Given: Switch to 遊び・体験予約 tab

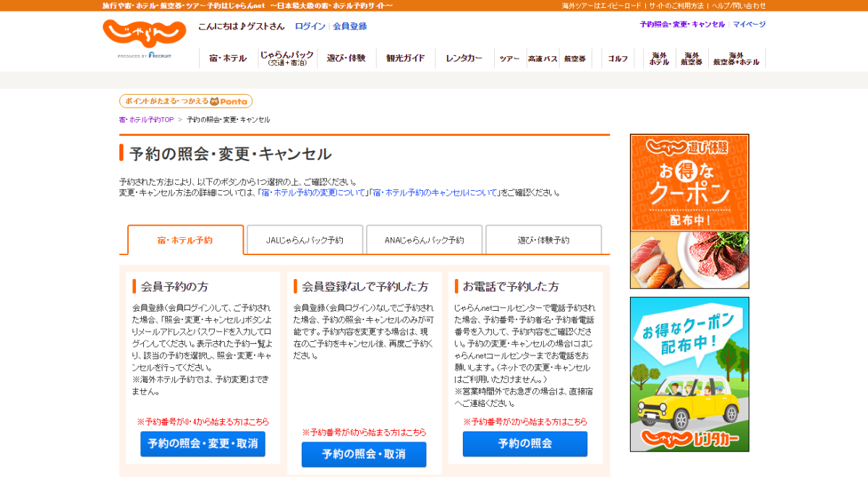Looking at the screenshot, I should tap(543, 240).
